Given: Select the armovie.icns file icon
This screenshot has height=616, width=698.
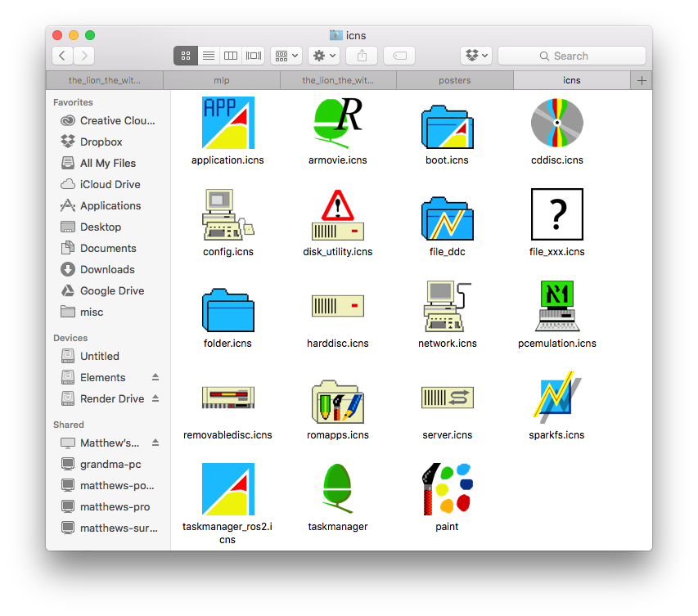Looking at the screenshot, I should coord(337,123).
